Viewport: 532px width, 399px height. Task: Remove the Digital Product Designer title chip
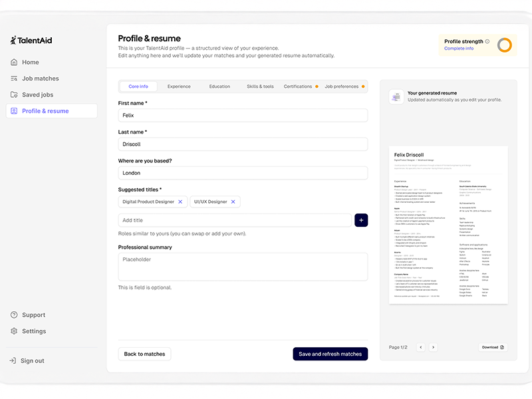(180, 202)
